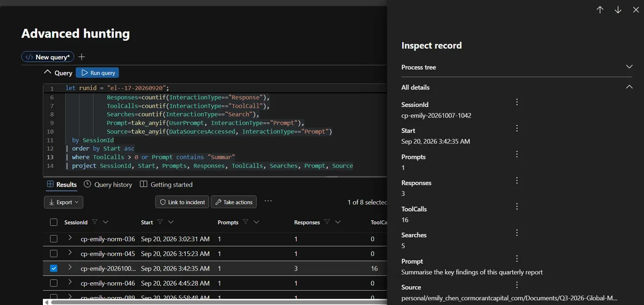Check the cp-emily-norm-046 row checkbox
644x305 pixels.
pyautogui.click(x=54, y=284)
